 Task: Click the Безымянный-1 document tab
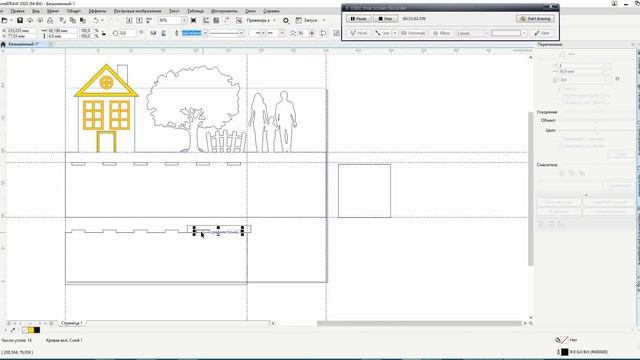tap(24, 44)
